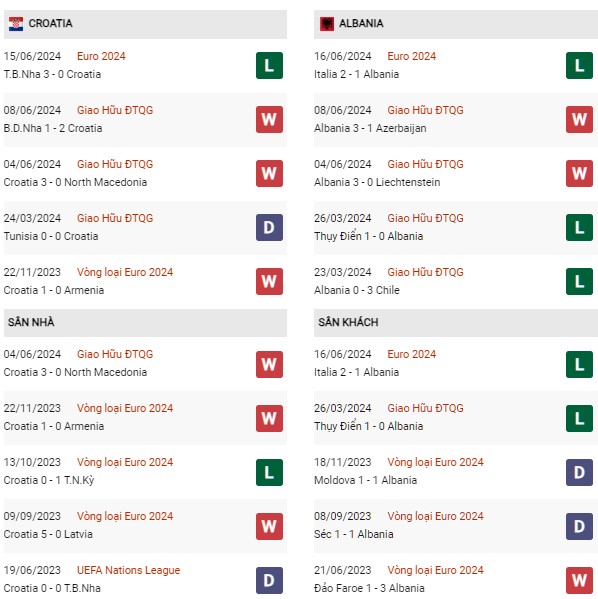Click L badge for Croatia 0-1 T.N.Kỳ
This screenshot has width=598, height=599.
point(269,473)
